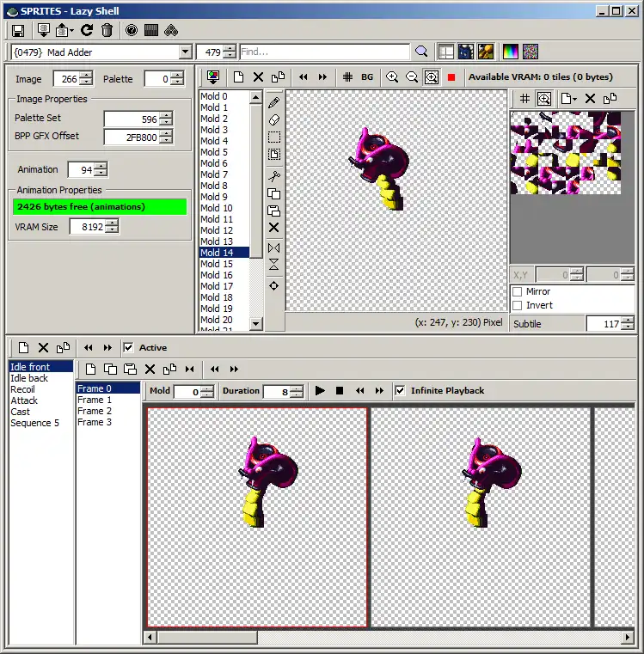Increase the Palette Set stepper

166,115
